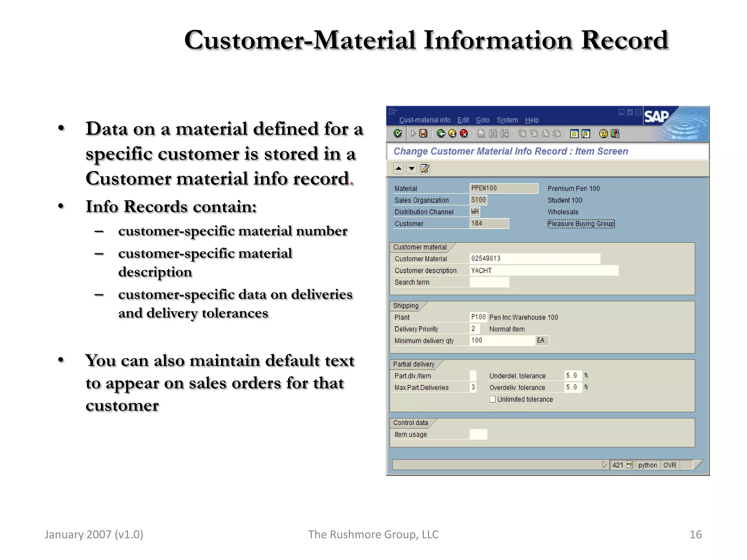Expand the command field triangle in toolbar
747x560 pixels.
tap(413, 133)
